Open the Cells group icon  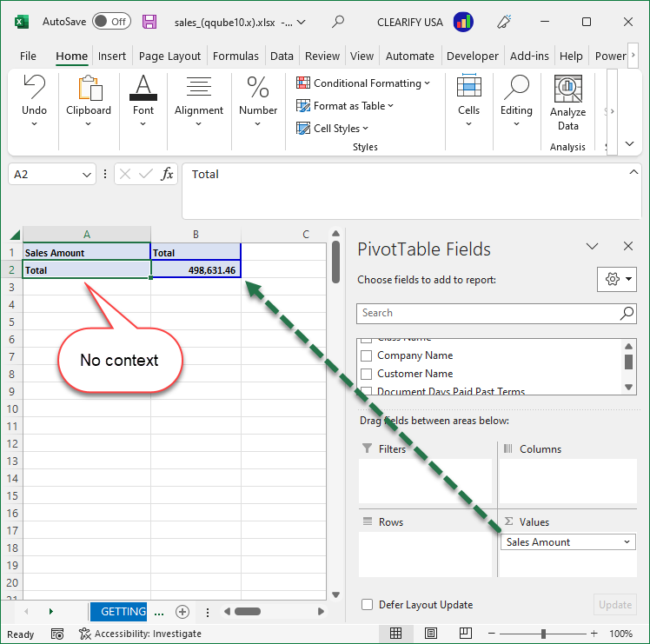(469, 86)
